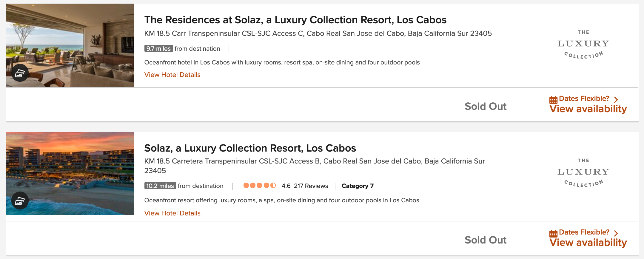The image size is (644, 259).
Task: Click the 4.6 rating circles
Action: (x=259, y=186)
